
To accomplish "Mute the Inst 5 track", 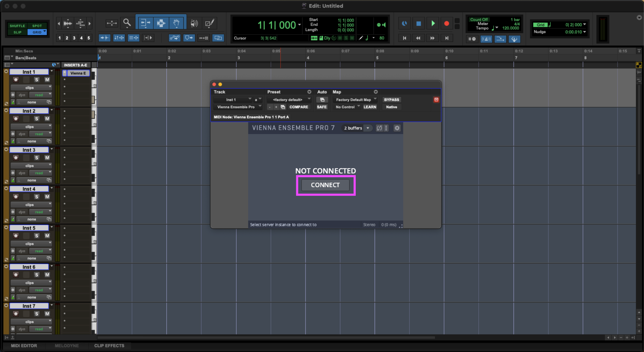I will tap(47, 236).
